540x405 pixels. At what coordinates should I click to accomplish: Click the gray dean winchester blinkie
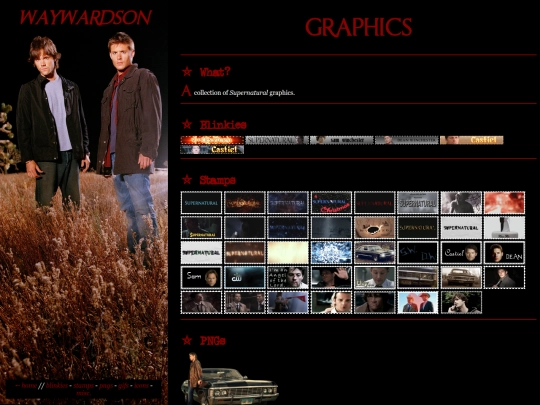pos(406,140)
